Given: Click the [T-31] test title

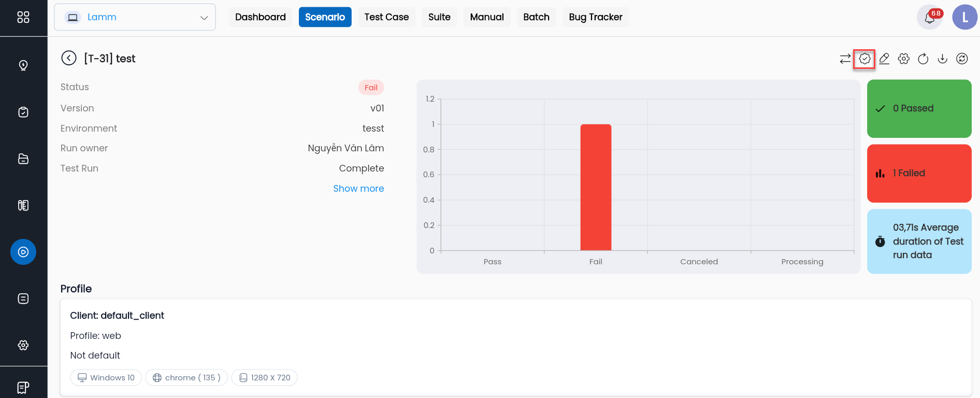Looking at the screenshot, I should coord(110,59).
